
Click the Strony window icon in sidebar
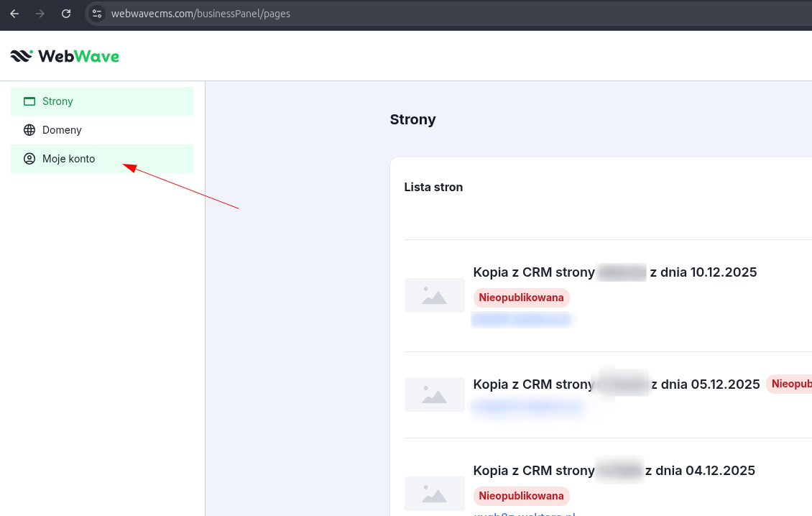point(29,101)
